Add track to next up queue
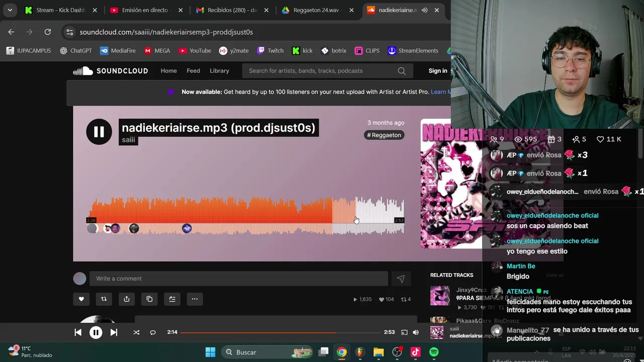The image size is (644, 362). pyautogui.click(x=172, y=299)
